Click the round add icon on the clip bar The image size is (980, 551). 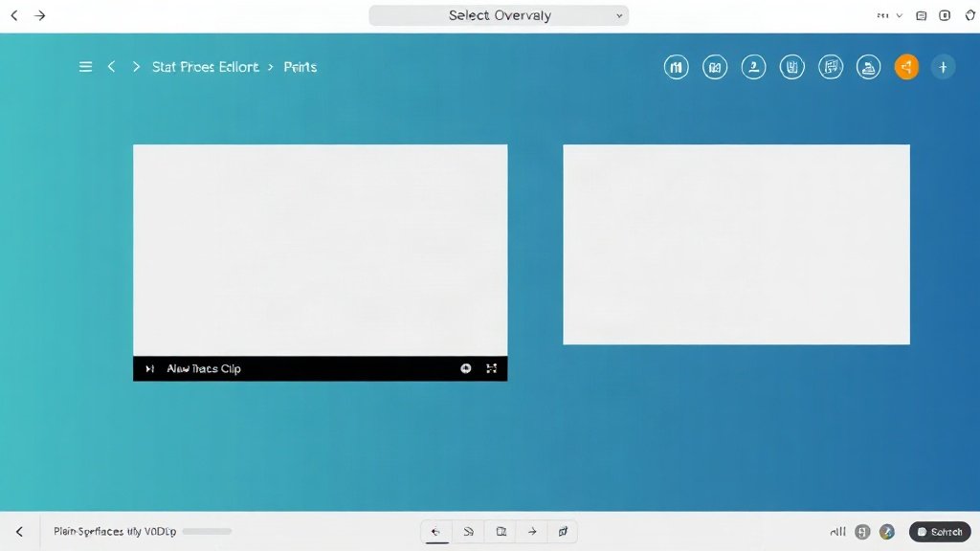[466, 368]
